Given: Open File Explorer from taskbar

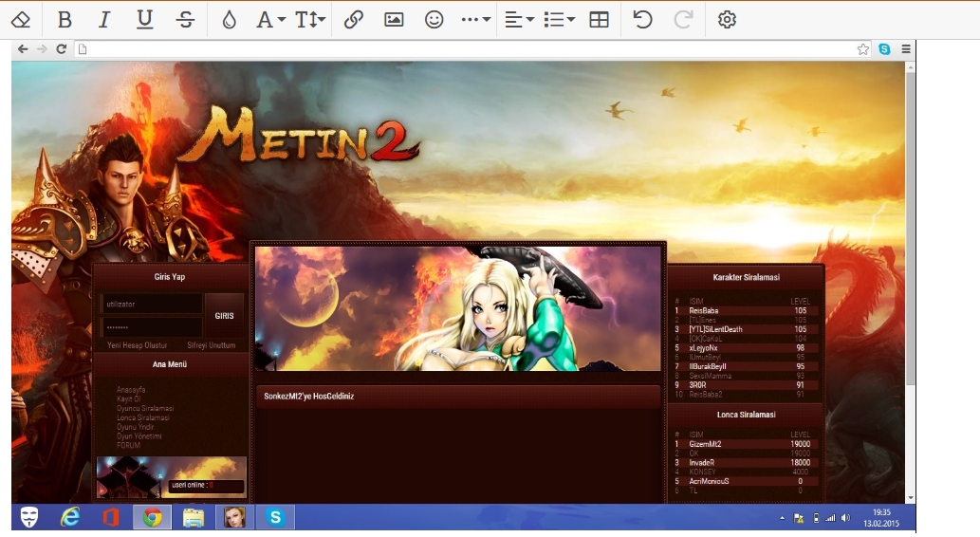Looking at the screenshot, I should pyautogui.click(x=194, y=517).
